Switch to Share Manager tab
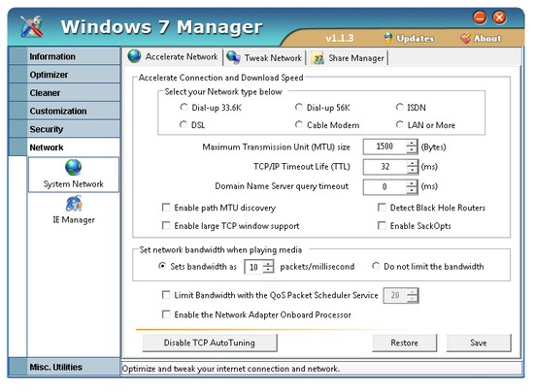 pyautogui.click(x=349, y=58)
